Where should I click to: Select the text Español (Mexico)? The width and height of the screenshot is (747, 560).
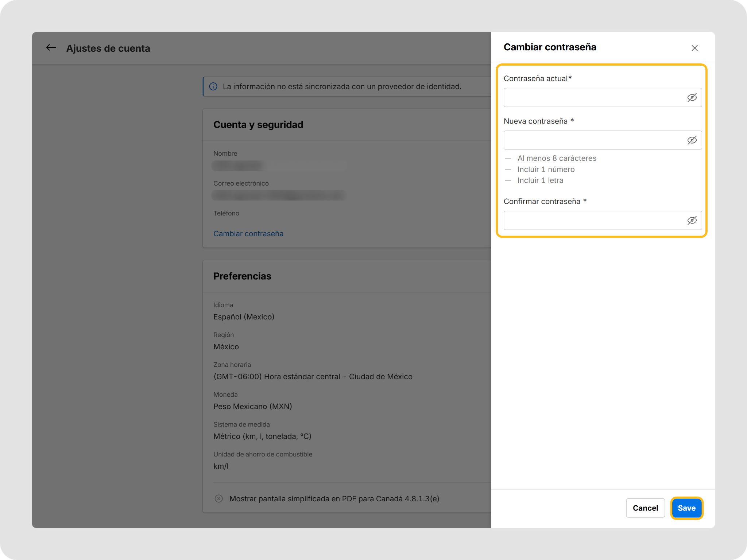pos(244,317)
